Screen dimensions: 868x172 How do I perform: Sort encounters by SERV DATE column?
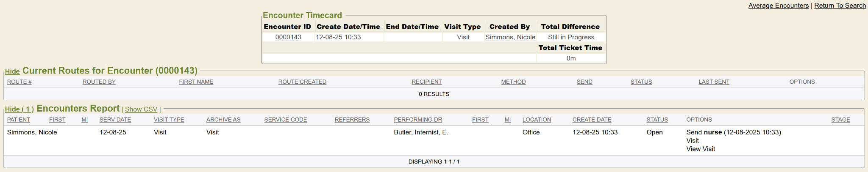coord(115,120)
